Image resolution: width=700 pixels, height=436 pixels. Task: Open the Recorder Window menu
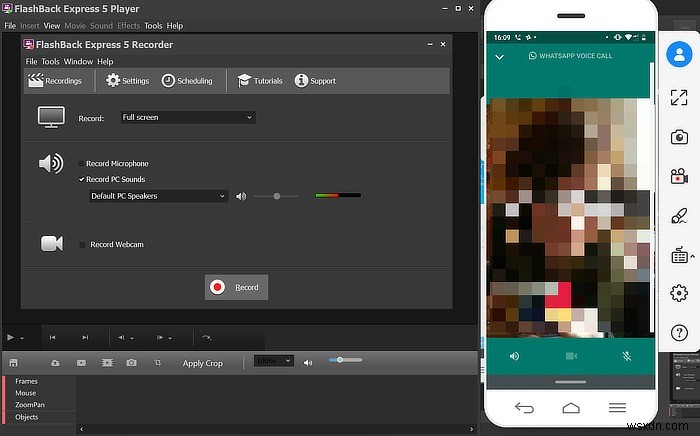tap(78, 62)
